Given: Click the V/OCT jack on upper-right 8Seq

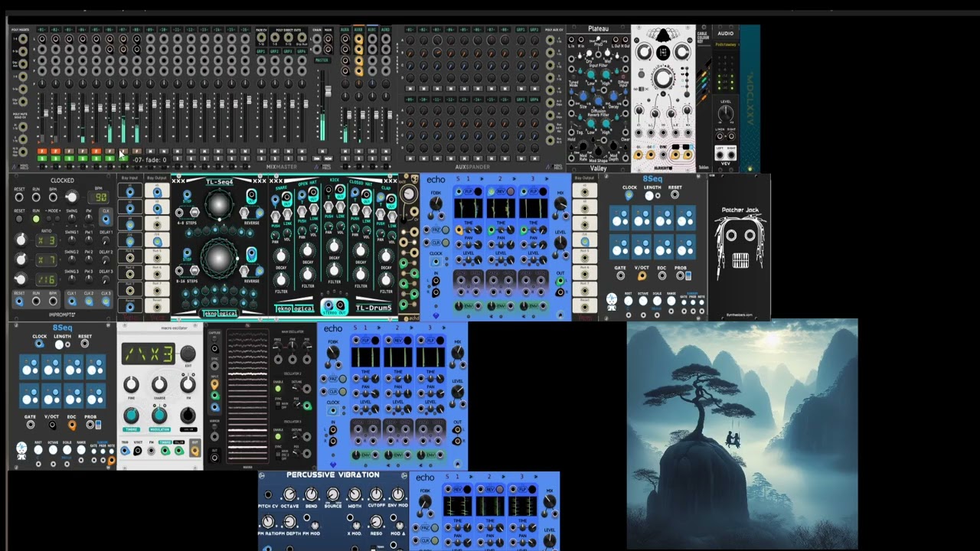Looking at the screenshot, I should pos(642,276).
